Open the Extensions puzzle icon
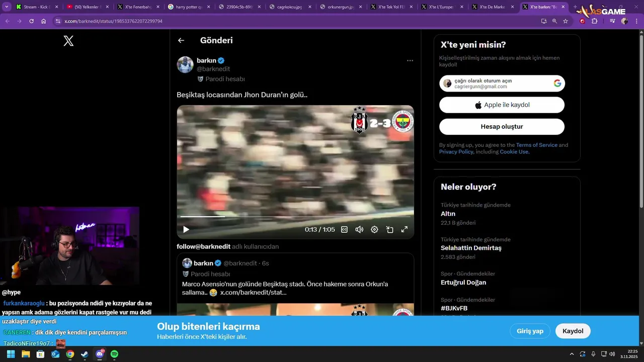 tap(595, 21)
